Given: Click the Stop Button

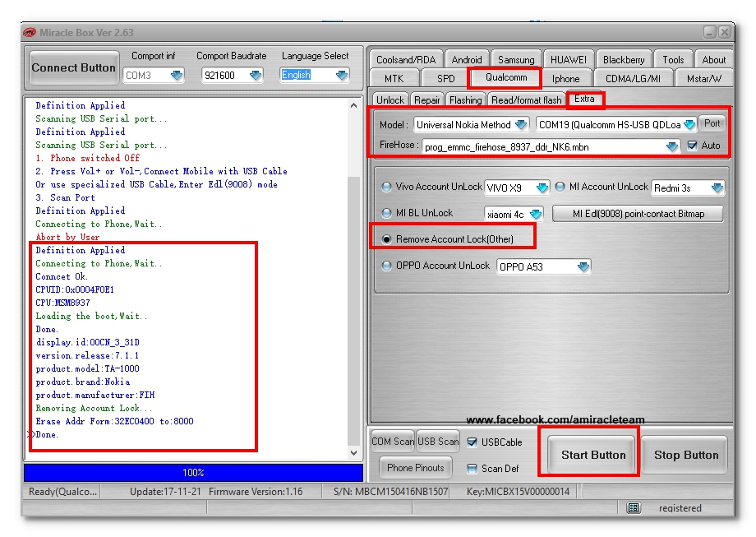Looking at the screenshot, I should click(x=685, y=455).
